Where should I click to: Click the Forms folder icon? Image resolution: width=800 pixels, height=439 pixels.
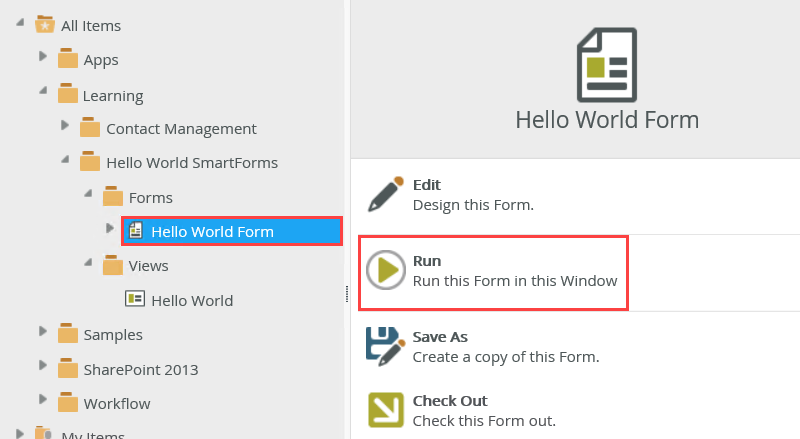coord(113,196)
